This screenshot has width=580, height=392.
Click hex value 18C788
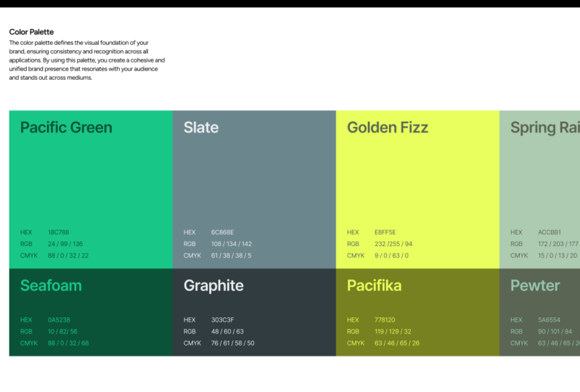59,232
